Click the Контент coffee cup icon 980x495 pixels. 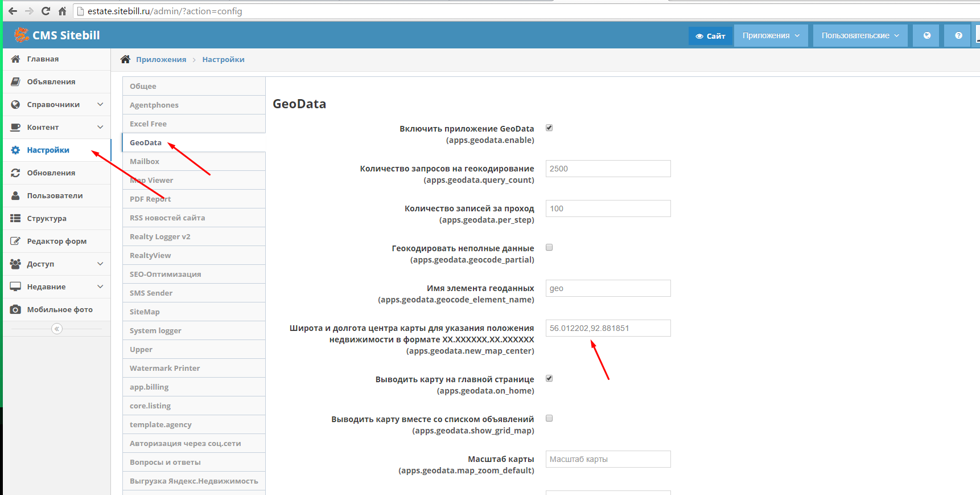15,127
